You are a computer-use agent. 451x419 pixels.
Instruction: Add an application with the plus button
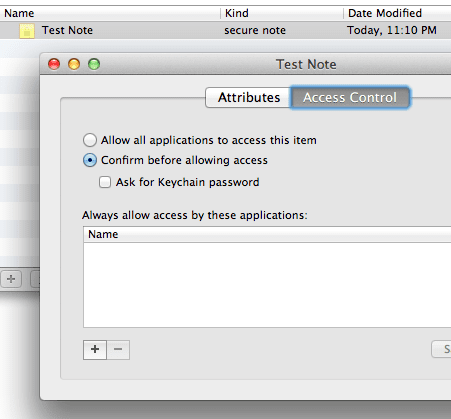tap(95, 350)
